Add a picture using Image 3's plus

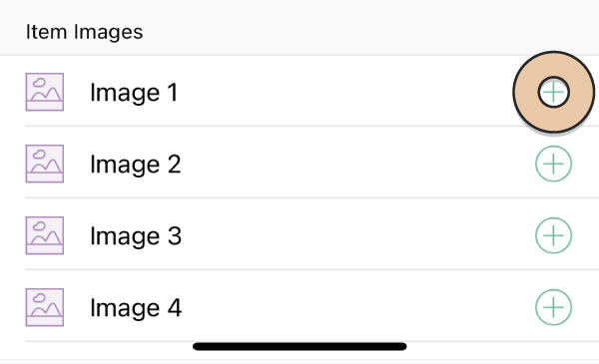[x=553, y=235]
